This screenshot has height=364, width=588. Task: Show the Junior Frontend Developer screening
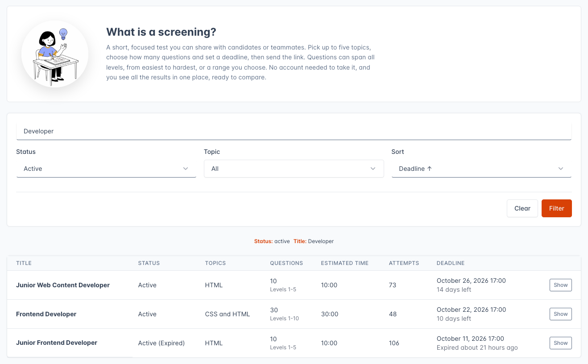pyautogui.click(x=561, y=343)
